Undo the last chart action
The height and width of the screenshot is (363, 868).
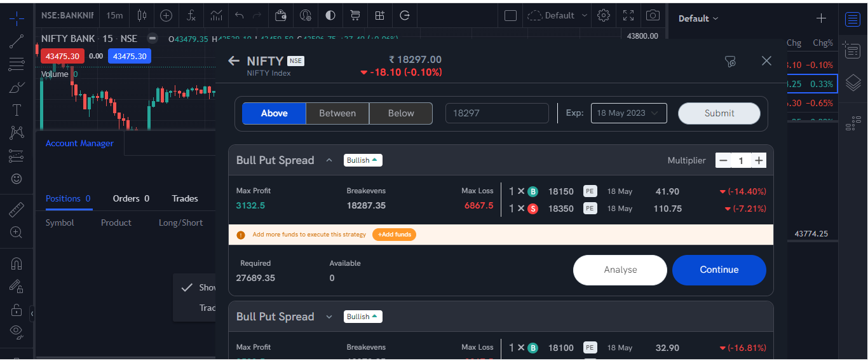tap(239, 15)
